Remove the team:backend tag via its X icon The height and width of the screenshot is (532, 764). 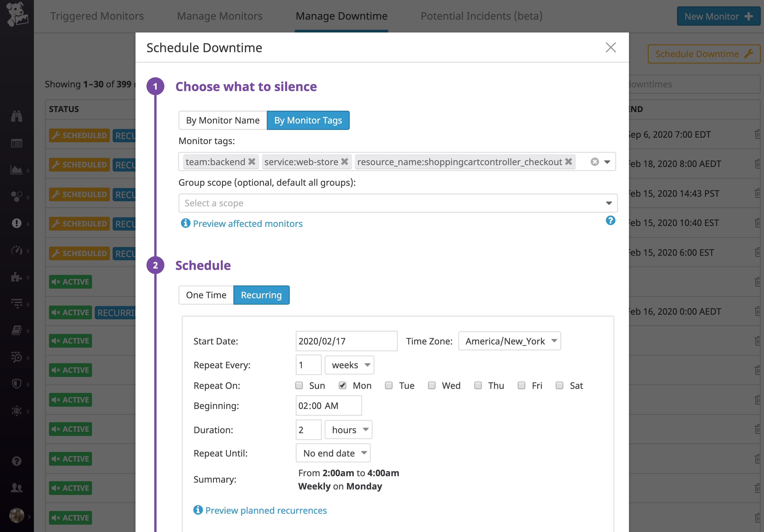point(252,162)
